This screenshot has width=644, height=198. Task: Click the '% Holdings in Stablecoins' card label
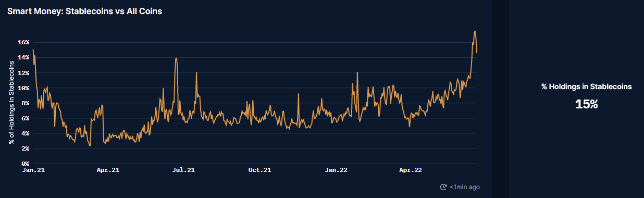587,87
